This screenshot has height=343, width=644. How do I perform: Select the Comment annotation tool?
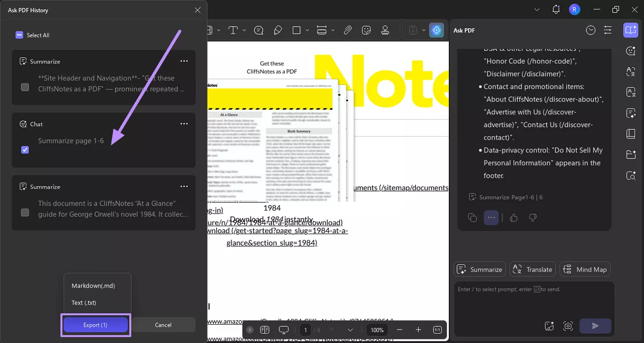[259, 30]
